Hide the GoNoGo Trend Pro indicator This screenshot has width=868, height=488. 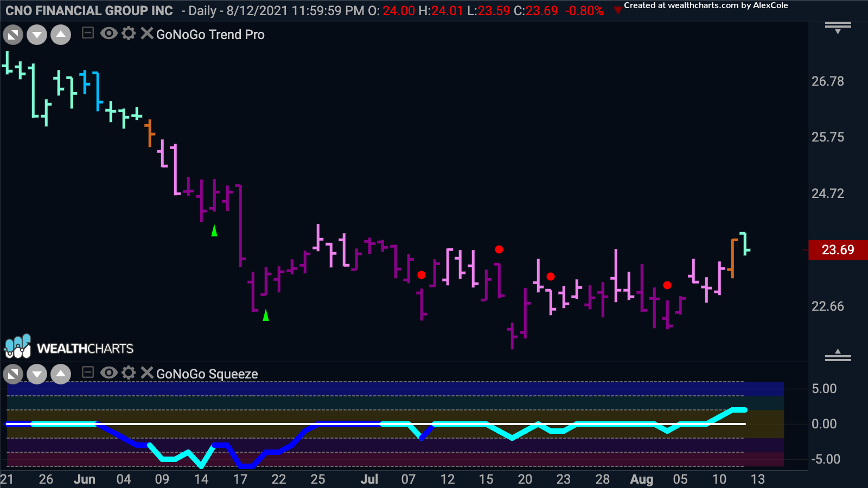coord(108,34)
